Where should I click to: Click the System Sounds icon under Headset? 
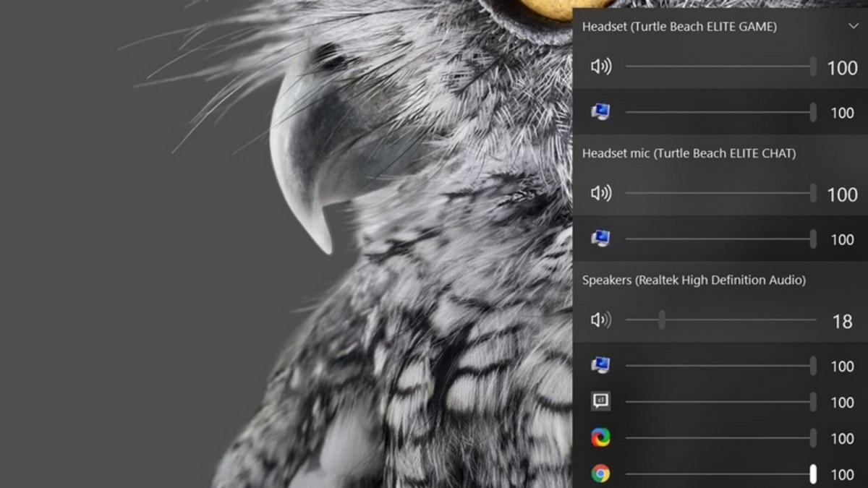pos(601,112)
